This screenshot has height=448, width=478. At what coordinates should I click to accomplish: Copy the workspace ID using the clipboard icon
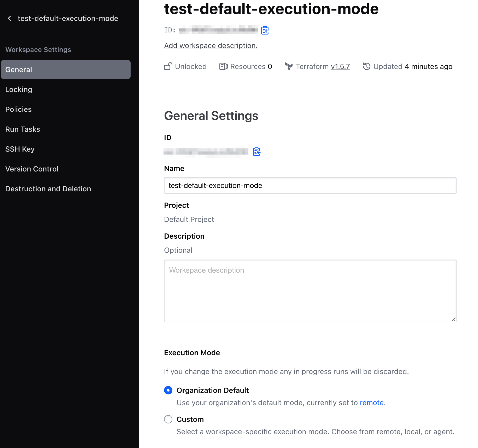[265, 30]
